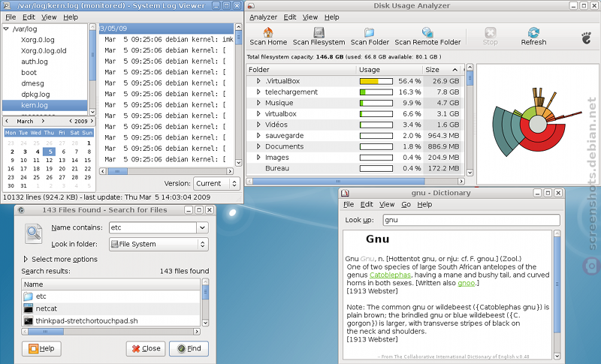Click the Name contains text field

153,227
